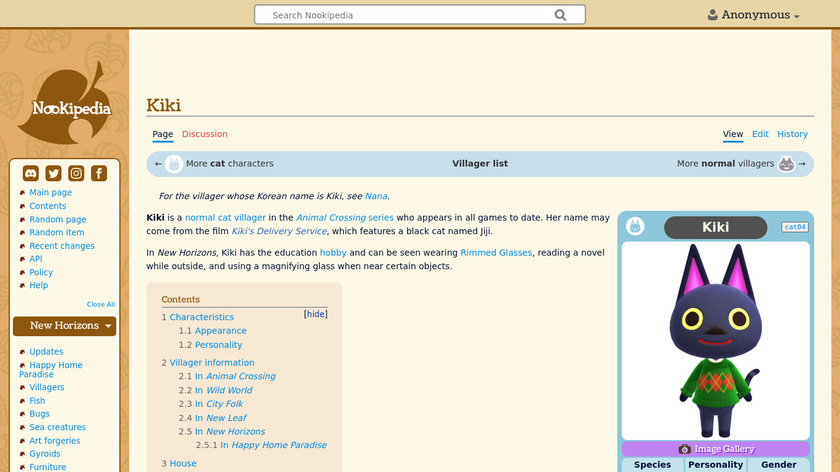The width and height of the screenshot is (840, 472).
Task: Open the Nookipedia Instagram icon
Action: click(76, 173)
